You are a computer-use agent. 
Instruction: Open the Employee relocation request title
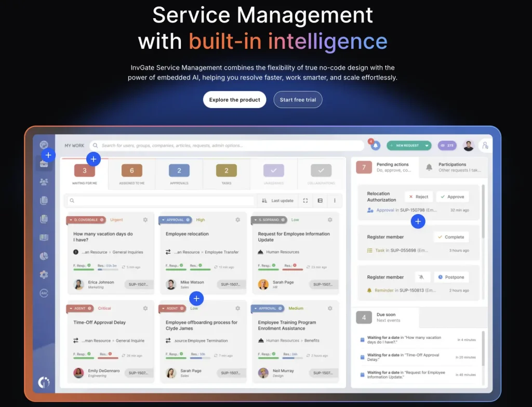pos(187,234)
